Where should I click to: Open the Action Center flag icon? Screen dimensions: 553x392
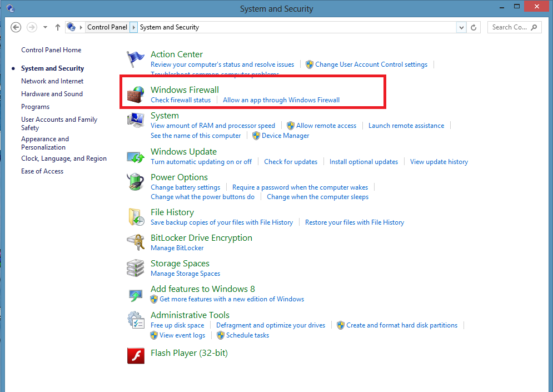point(136,58)
